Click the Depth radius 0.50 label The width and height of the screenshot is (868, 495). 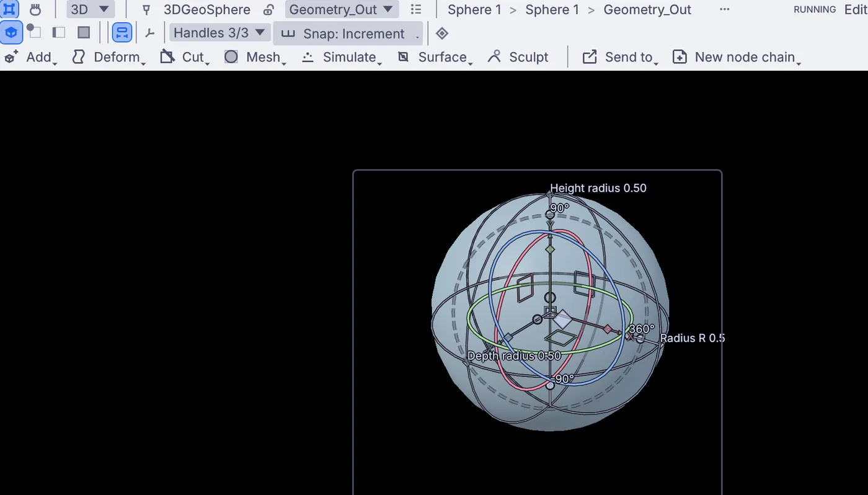pyautogui.click(x=514, y=355)
